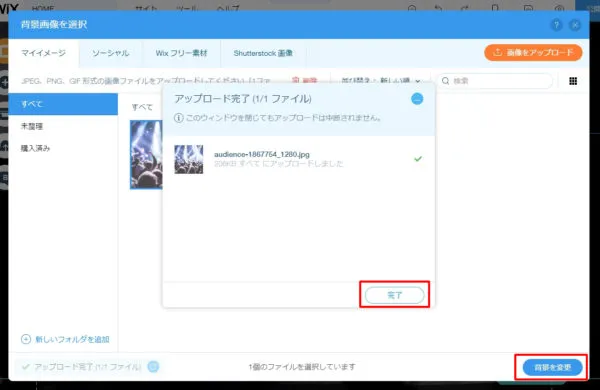The image size is (600, 390).
Task: Toggle the grid view icon
Action: pos(573,81)
